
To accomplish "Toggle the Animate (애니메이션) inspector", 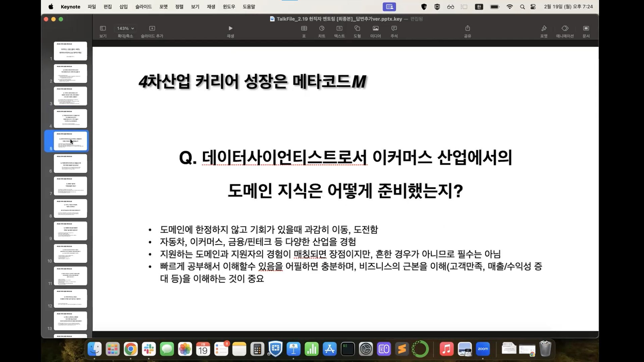I will [565, 28].
